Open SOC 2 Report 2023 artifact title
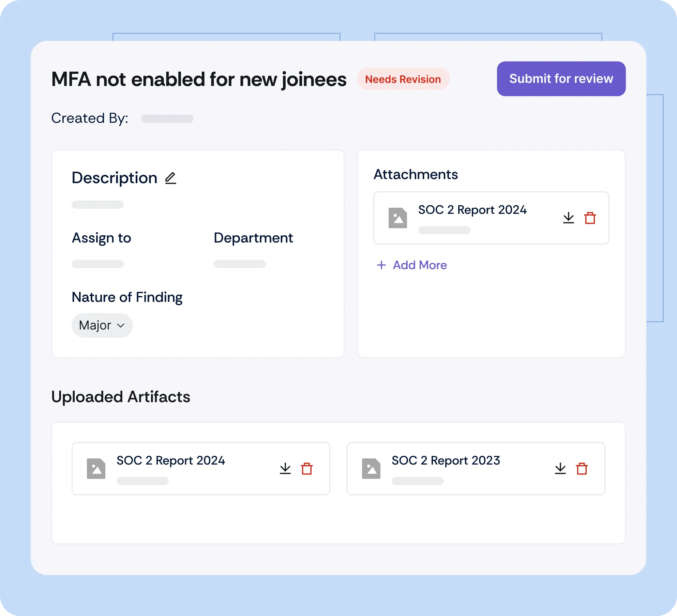The height and width of the screenshot is (616, 677). [x=446, y=460]
